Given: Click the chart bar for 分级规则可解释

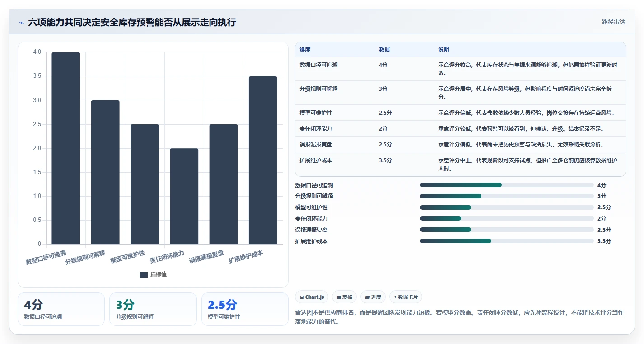Looking at the screenshot, I should pos(105,172).
